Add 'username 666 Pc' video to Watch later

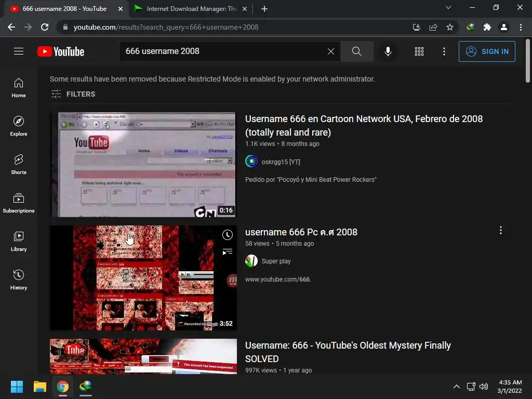[x=228, y=235]
